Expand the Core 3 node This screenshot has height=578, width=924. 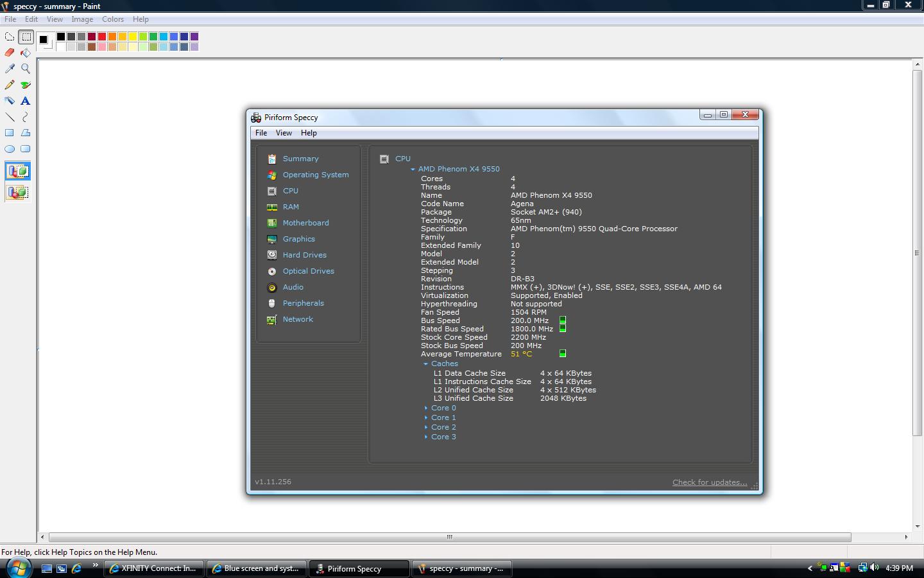(425, 437)
